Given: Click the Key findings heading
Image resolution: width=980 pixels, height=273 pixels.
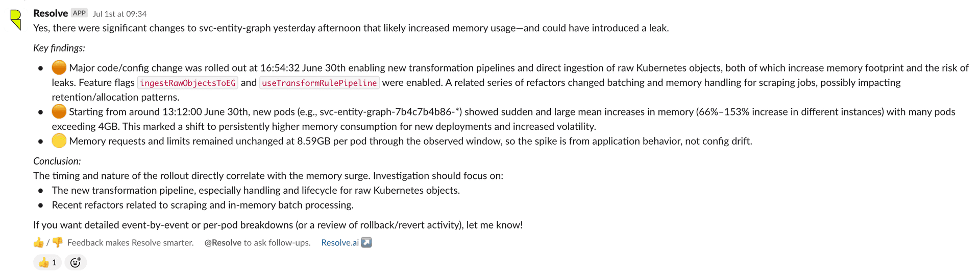Looking at the screenshot, I should 59,48.
